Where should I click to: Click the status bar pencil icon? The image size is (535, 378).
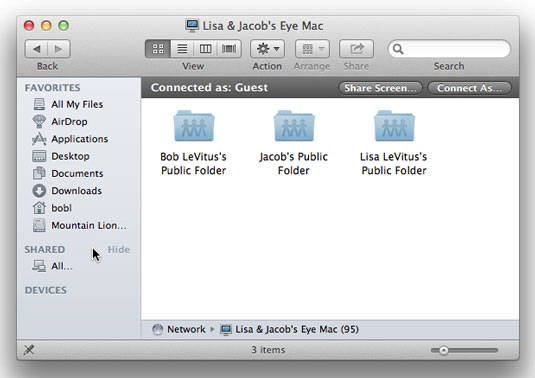29,350
